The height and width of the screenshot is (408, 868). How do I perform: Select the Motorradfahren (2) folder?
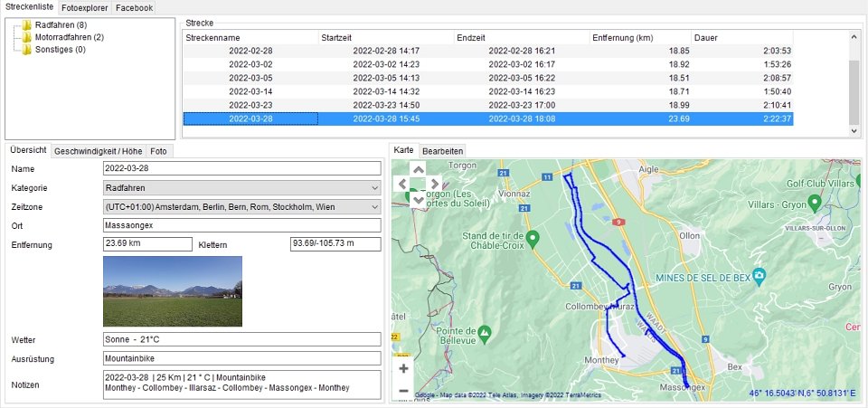coord(69,37)
